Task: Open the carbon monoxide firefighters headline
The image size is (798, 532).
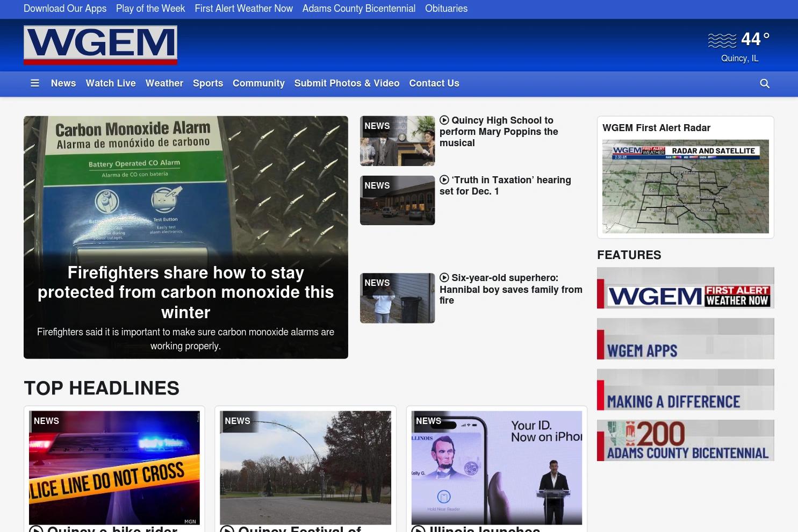Action: point(186,292)
